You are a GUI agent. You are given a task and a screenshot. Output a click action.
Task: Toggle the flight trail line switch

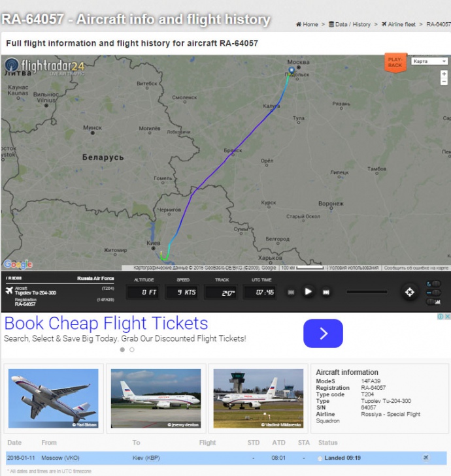[434, 293]
